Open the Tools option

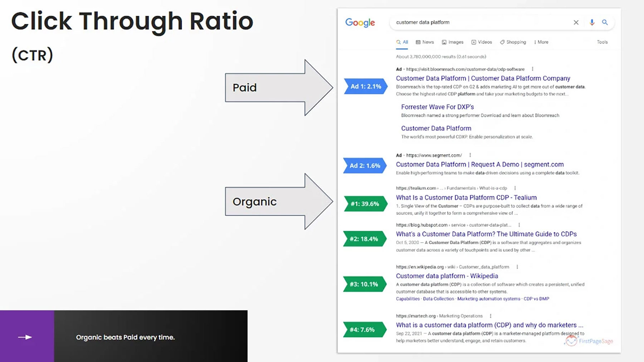602,42
